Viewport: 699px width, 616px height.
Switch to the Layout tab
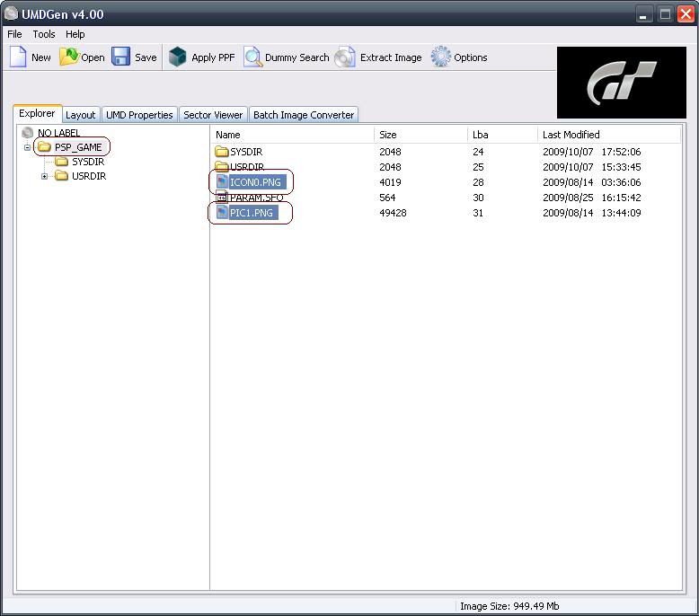(x=80, y=115)
